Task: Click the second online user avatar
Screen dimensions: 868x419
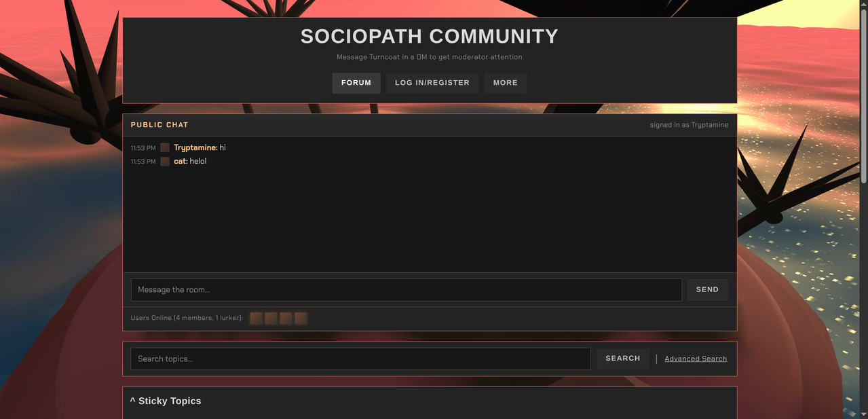Action: coord(271,318)
